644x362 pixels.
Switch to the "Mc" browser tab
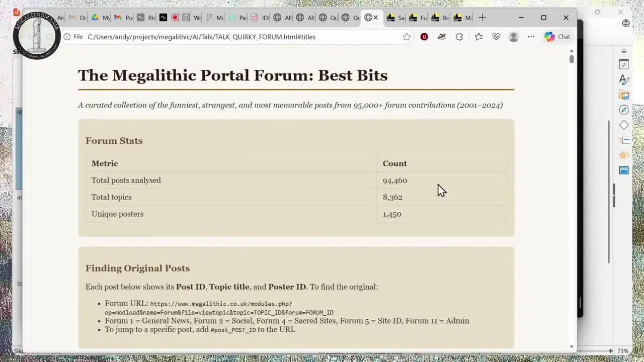[214, 18]
